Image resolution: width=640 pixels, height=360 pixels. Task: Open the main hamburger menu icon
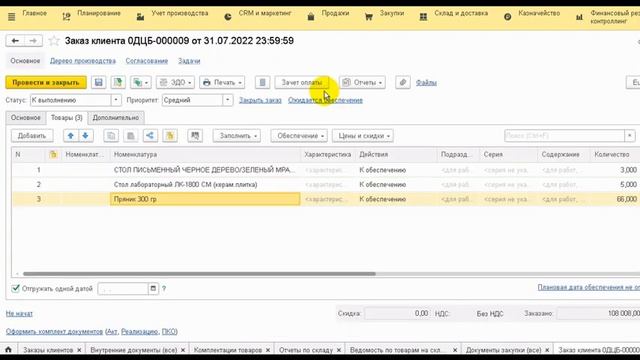tap(11, 17)
